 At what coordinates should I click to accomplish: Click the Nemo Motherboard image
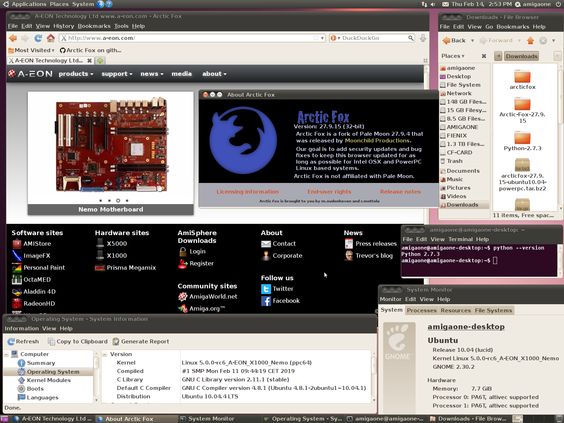111,145
